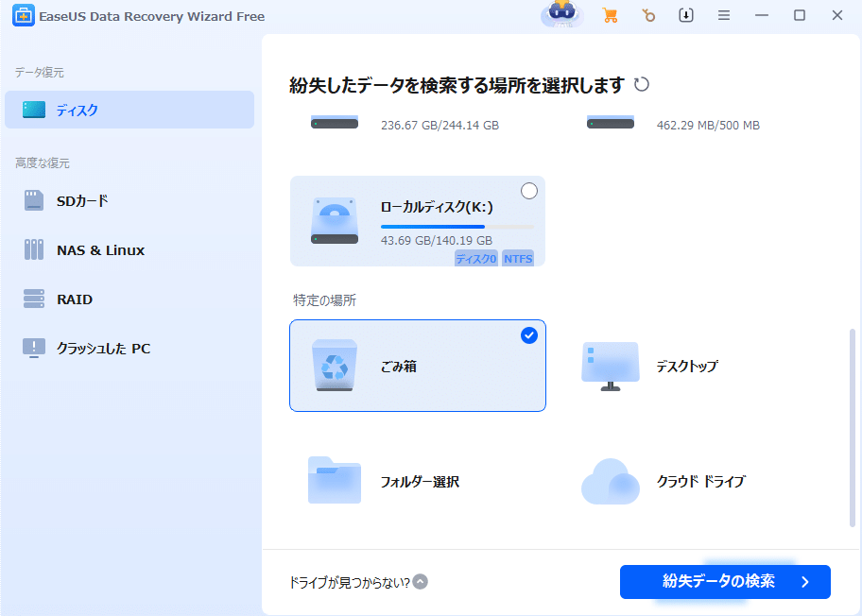
Task: Choose クラウド ドライブ location
Action: pyautogui.click(x=701, y=482)
